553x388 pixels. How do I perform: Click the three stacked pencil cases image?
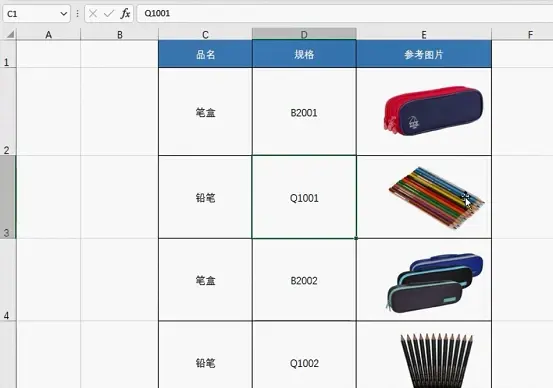pyautogui.click(x=434, y=283)
